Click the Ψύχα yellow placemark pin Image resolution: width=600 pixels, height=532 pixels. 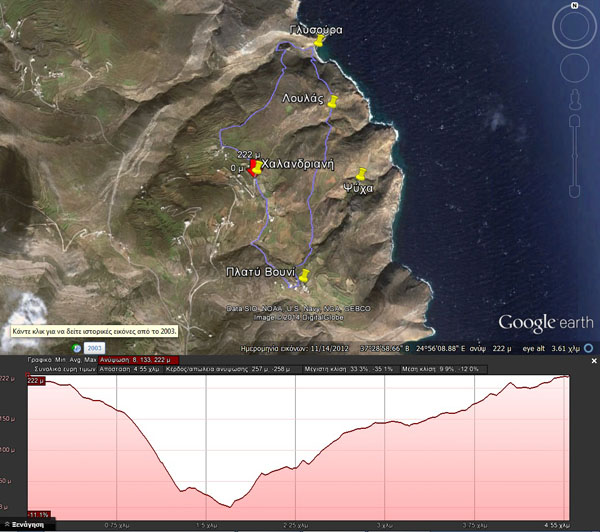(x=361, y=174)
